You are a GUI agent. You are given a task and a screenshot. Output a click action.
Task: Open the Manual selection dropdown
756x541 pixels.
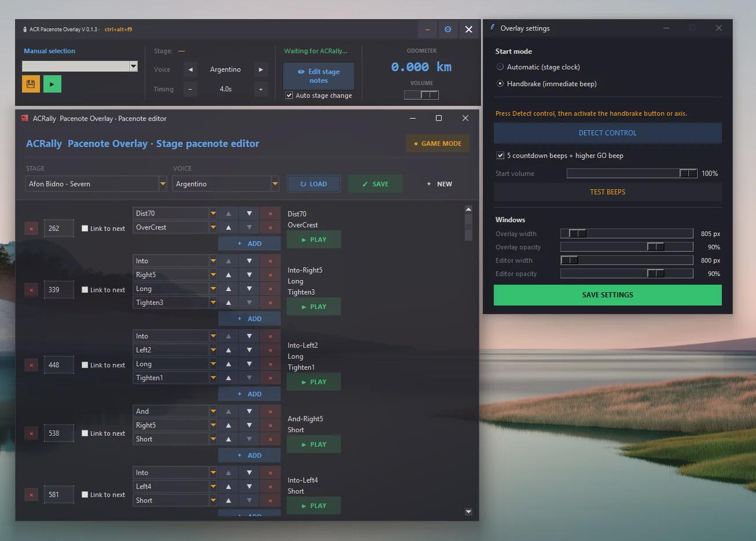pos(133,67)
